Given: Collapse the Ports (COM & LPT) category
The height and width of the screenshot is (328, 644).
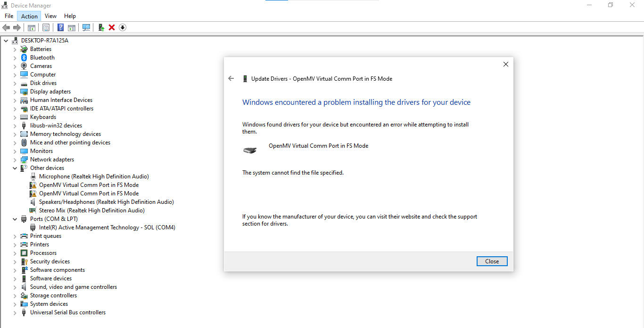Looking at the screenshot, I should [15, 219].
